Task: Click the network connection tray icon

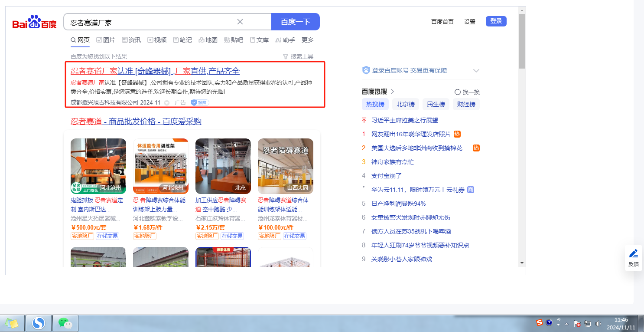Action: 588,323
